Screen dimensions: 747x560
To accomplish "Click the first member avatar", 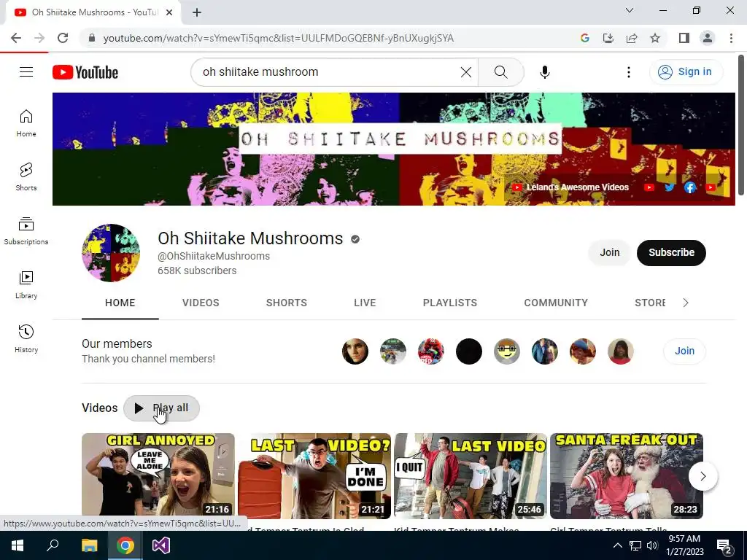I will pos(355,351).
